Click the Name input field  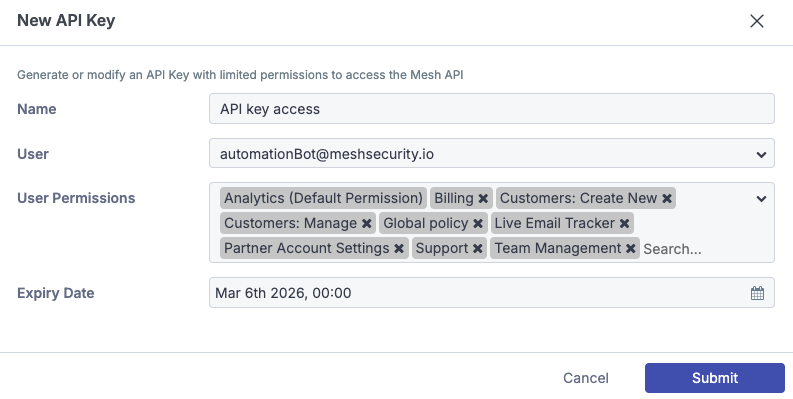[492, 109]
